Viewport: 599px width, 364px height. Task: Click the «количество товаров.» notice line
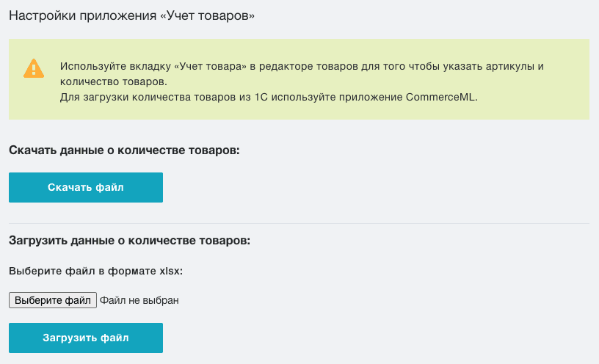pos(114,81)
